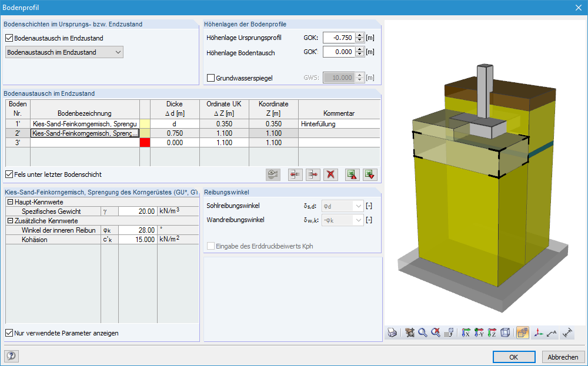Click Excel icon with down arrow
The height and width of the screenshot is (366, 588).
tap(370, 174)
